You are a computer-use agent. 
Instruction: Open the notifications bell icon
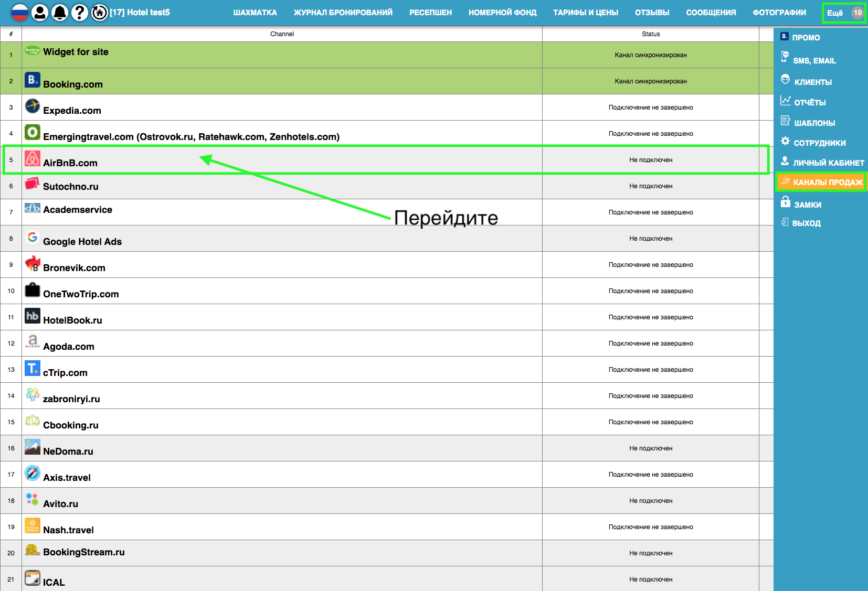tap(60, 12)
